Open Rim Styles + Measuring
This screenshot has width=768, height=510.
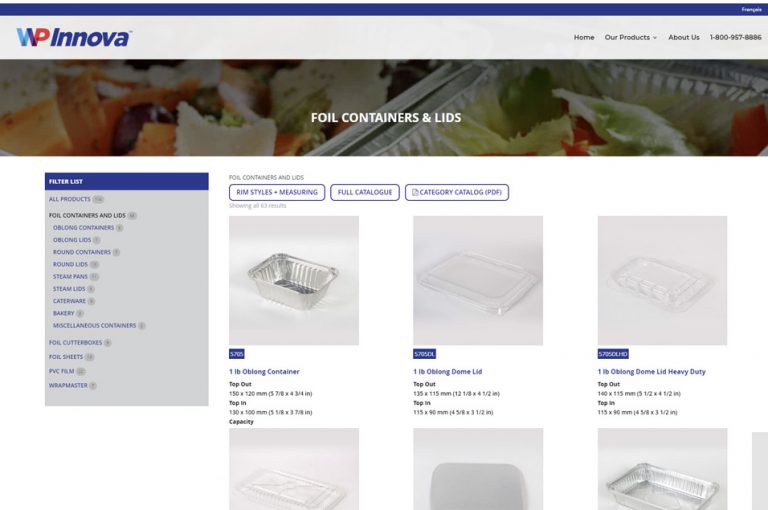click(277, 193)
